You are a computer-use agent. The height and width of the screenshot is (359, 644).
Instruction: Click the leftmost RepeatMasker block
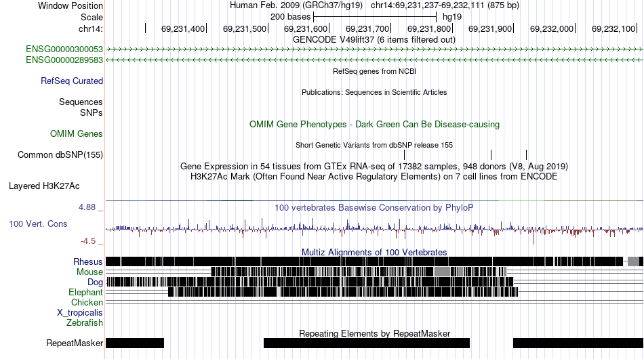click(x=135, y=343)
